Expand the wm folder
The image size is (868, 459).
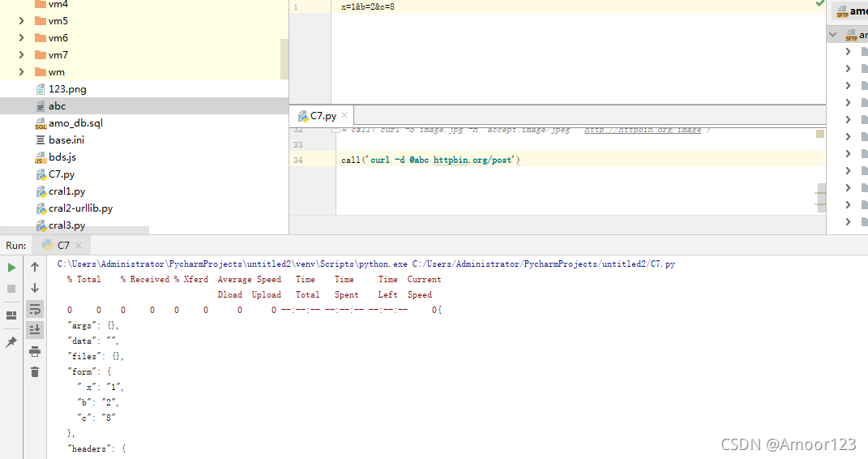click(21, 72)
